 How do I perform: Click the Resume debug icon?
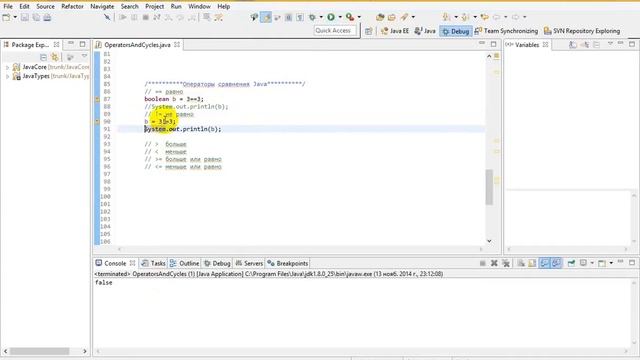(x=122, y=17)
